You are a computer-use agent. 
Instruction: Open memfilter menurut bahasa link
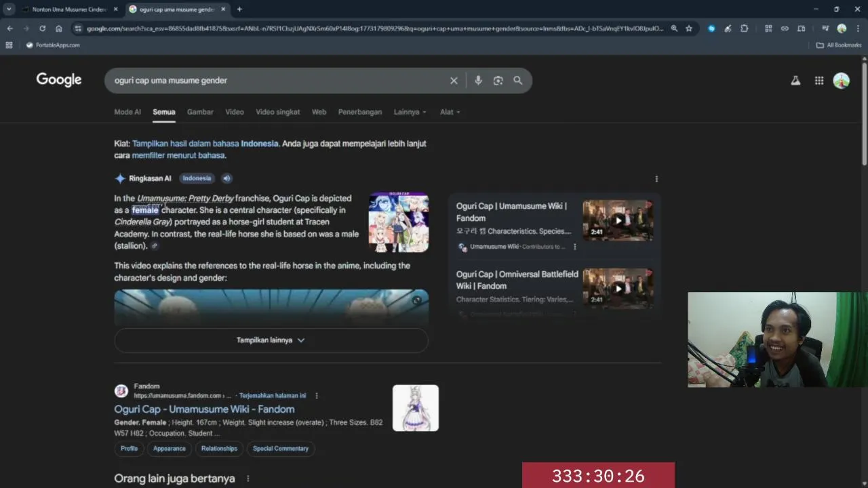tap(178, 155)
